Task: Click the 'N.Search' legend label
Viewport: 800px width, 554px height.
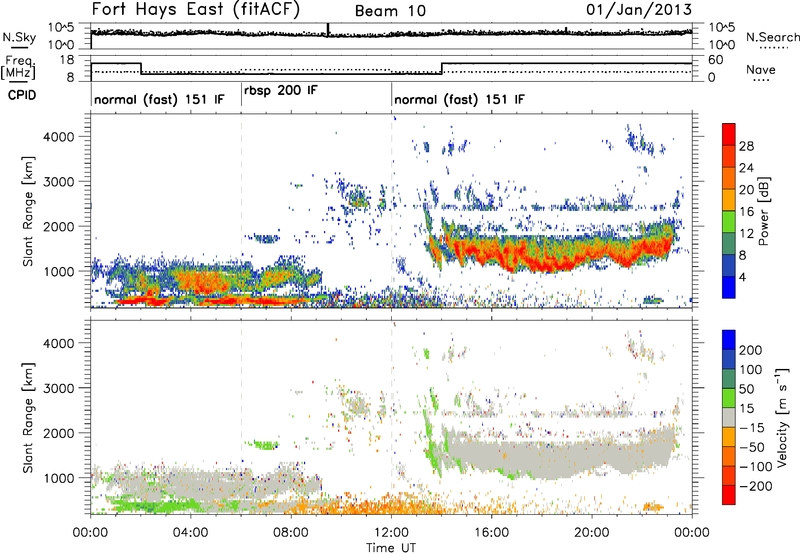Action: [772, 37]
